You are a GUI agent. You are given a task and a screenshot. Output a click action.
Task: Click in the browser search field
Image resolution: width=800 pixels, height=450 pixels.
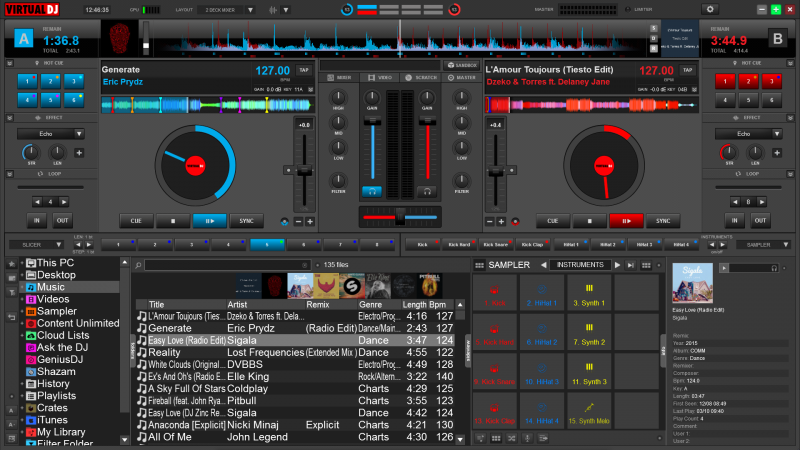click(227, 265)
